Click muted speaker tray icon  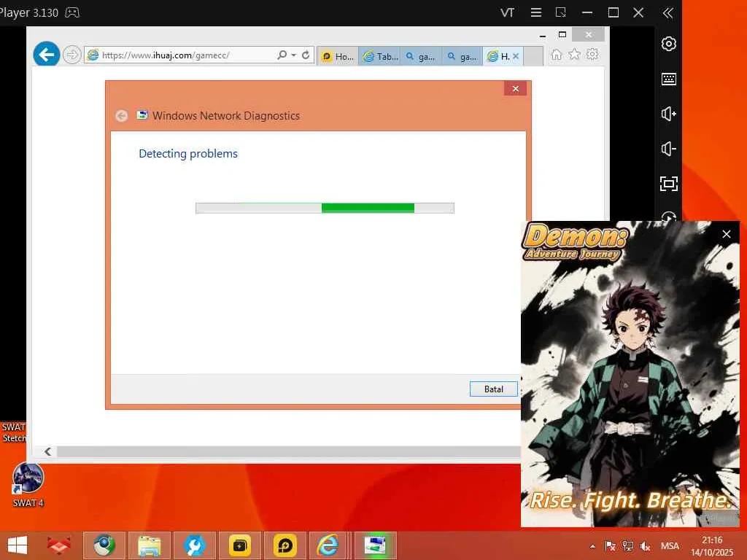point(646,546)
